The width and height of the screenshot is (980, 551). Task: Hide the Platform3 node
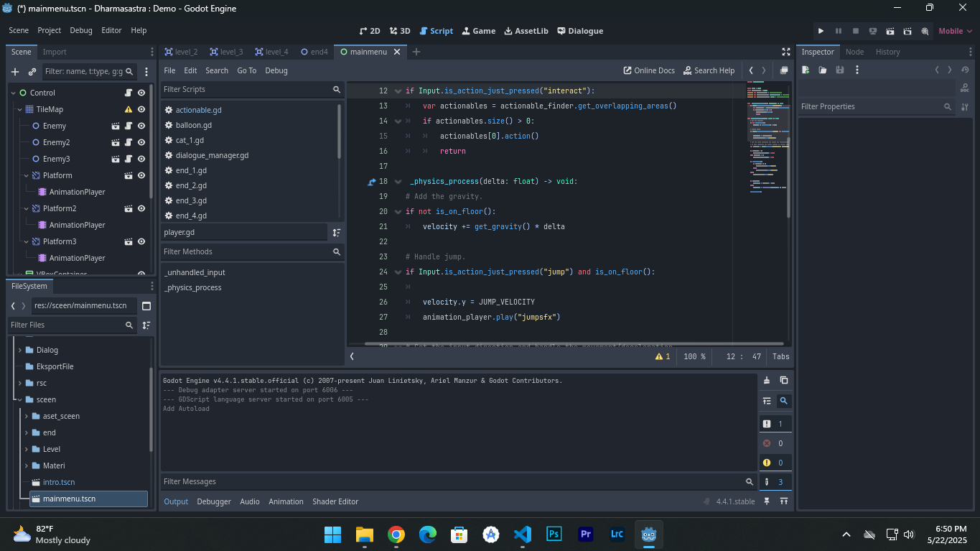[x=141, y=241]
